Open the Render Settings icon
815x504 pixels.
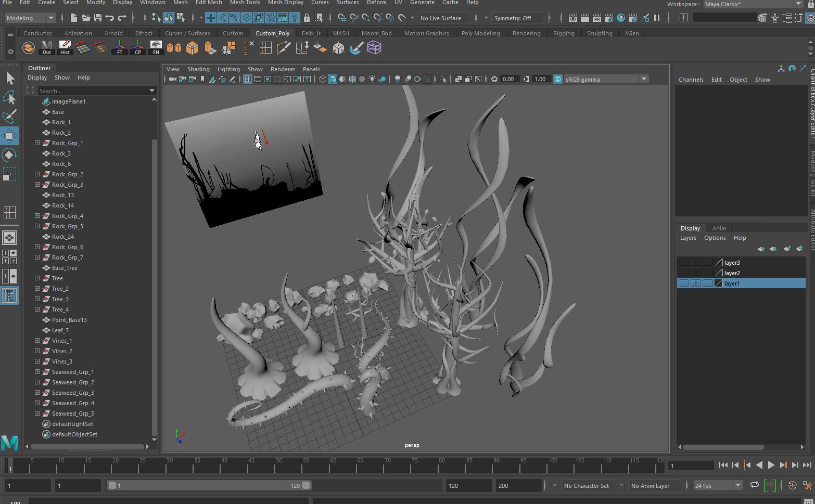[609, 18]
